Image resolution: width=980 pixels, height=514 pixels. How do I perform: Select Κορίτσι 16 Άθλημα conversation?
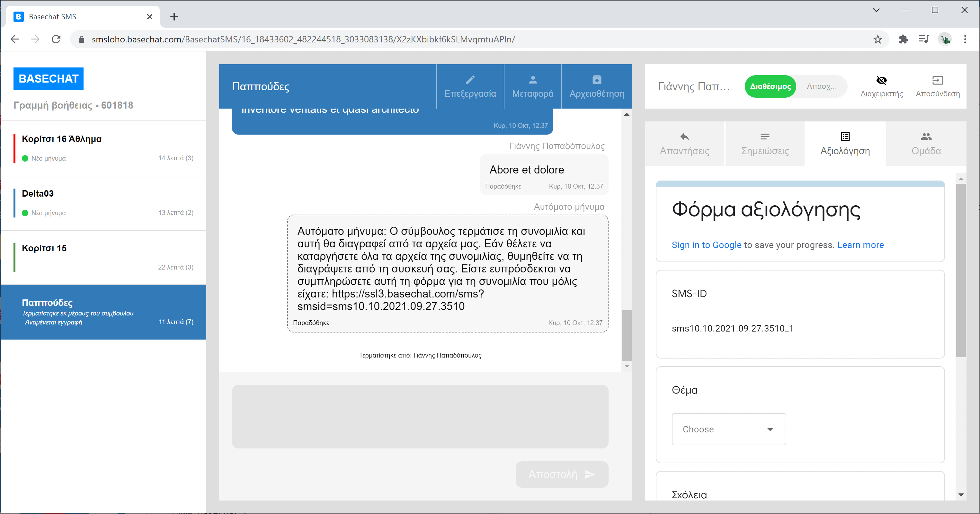[103, 148]
